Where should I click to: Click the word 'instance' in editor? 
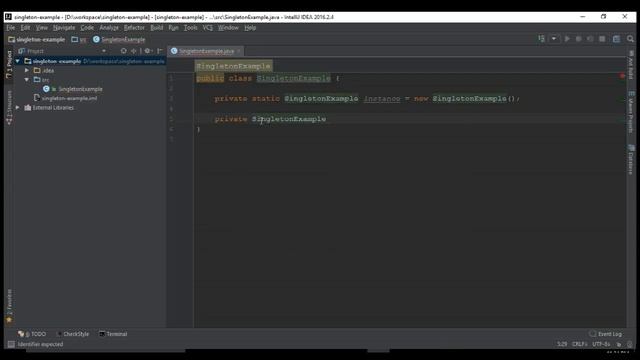pos(382,99)
